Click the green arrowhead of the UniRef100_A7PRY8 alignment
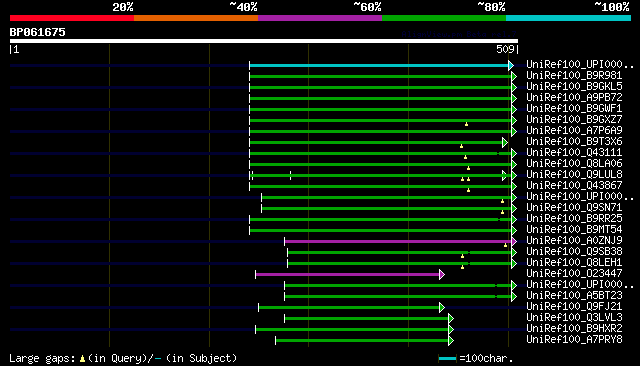The width and height of the screenshot is (640, 366). 451,341
